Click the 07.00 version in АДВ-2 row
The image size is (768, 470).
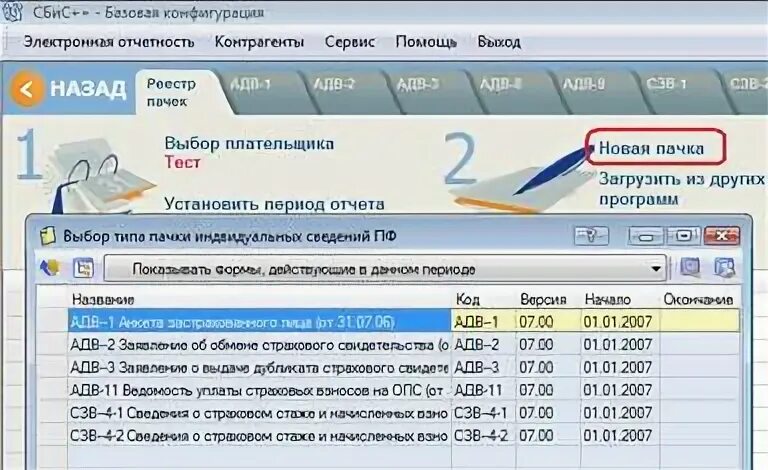click(536, 345)
